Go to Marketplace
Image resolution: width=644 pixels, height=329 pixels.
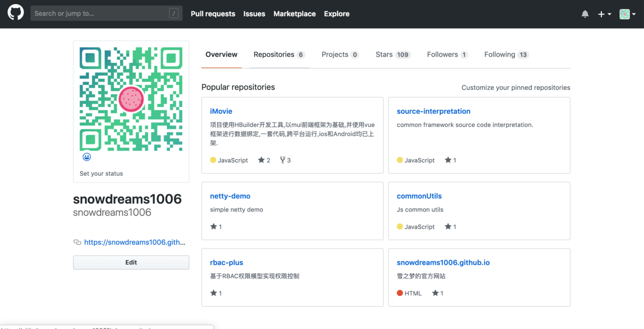294,14
